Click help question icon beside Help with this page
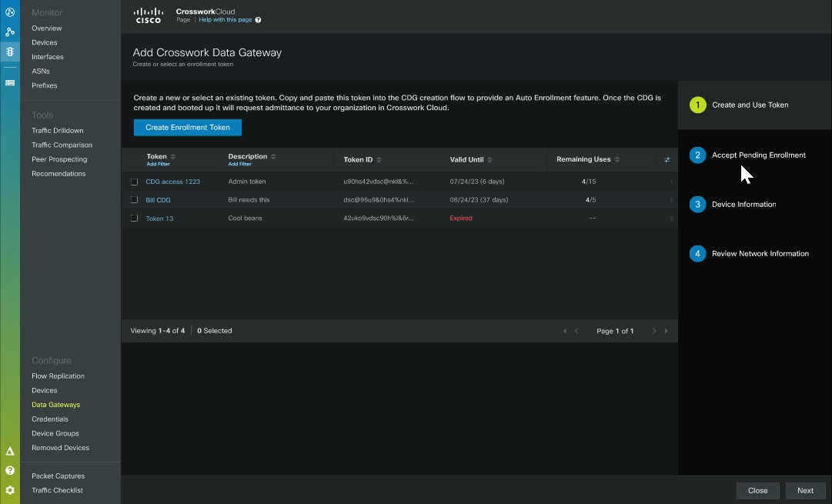The height and width of the screenshot is (504, 832). pos(258,20)
